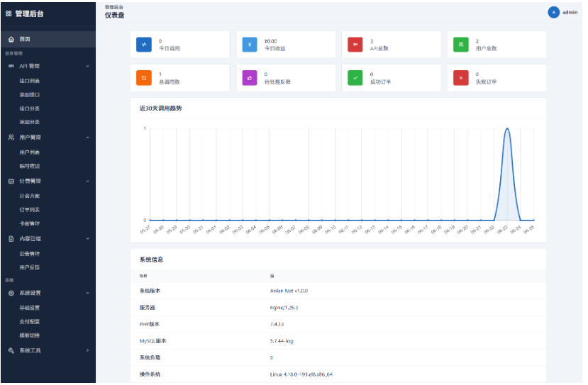Click the yen icon for 今日收益
The image size is (588, 385).
click(x=250, y=45)
